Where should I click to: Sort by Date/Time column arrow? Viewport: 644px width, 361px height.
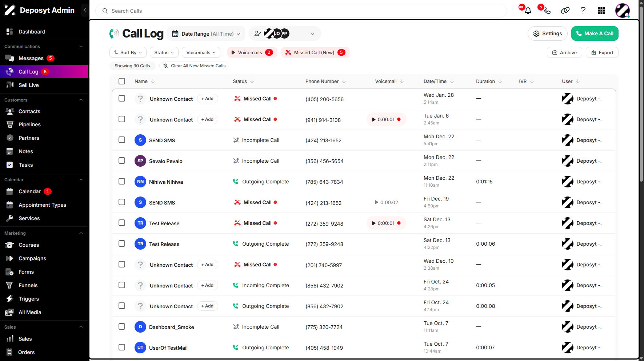[x=452, y=81]
